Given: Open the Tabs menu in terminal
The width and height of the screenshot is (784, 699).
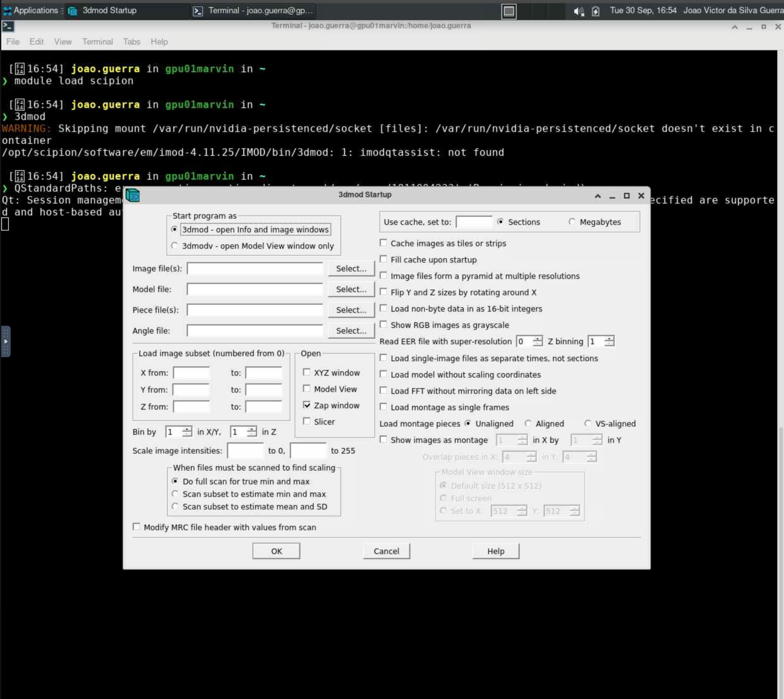Looking at the screenshot, I should pos(131,41).
